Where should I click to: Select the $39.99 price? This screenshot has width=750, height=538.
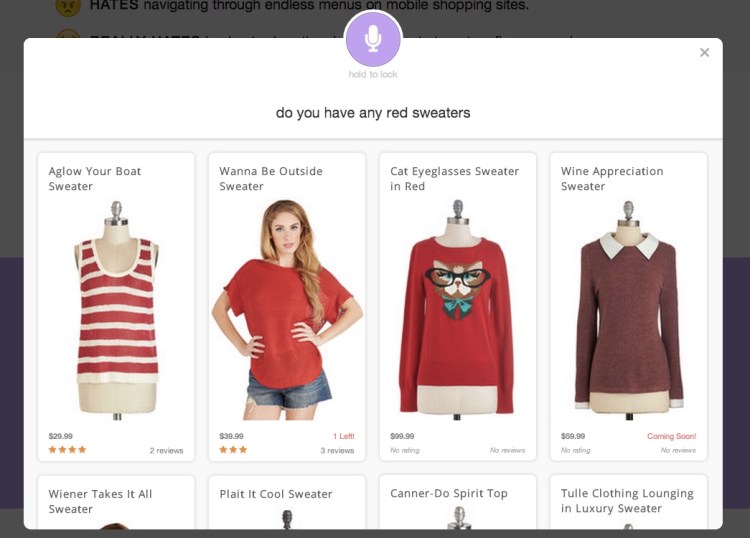[x=231, y=436]
